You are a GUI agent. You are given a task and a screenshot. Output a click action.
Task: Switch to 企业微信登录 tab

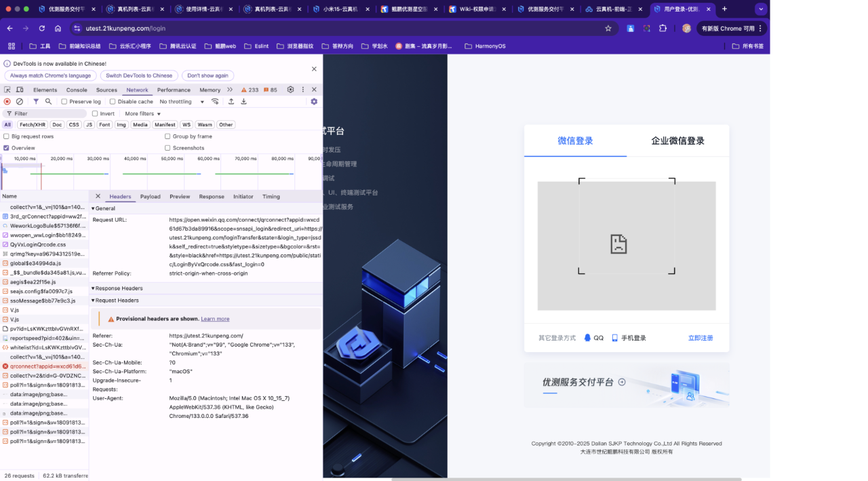pos(677,140)
